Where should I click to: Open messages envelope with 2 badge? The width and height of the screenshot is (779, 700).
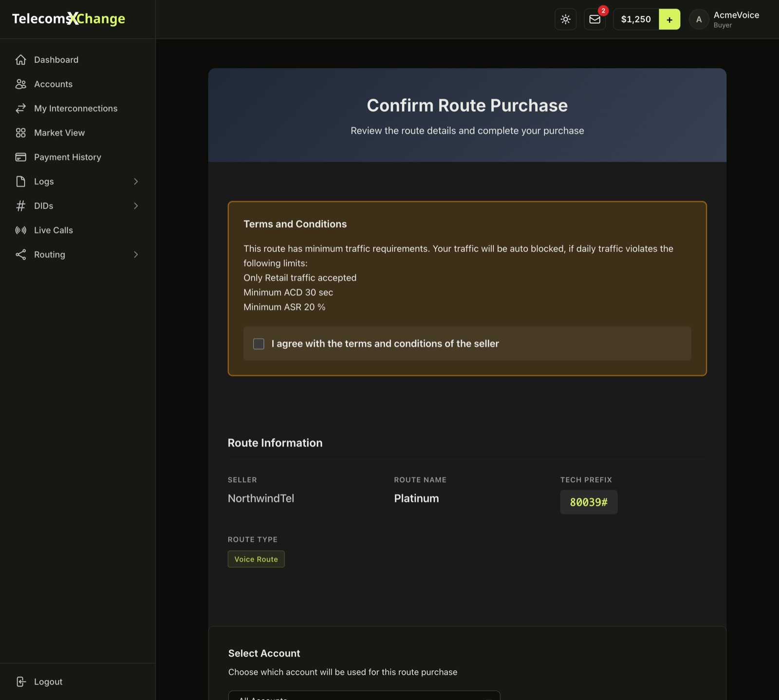click(x=595, y=19)
